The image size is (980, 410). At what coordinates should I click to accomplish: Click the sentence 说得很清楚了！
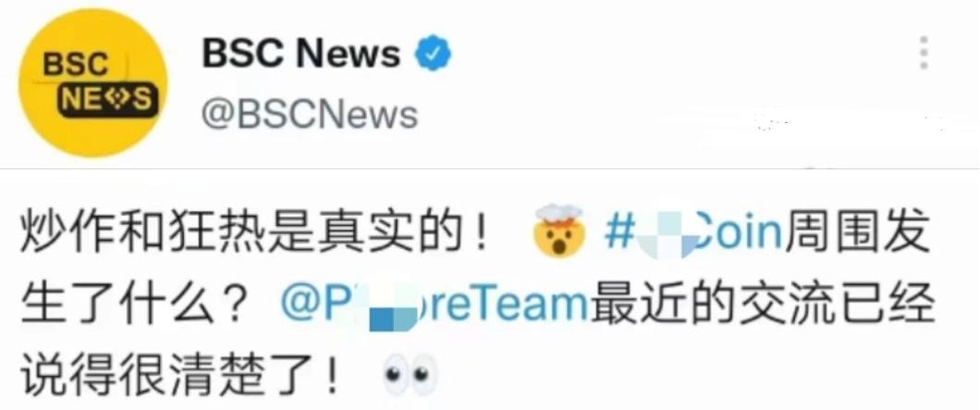(x=181, y=374)
